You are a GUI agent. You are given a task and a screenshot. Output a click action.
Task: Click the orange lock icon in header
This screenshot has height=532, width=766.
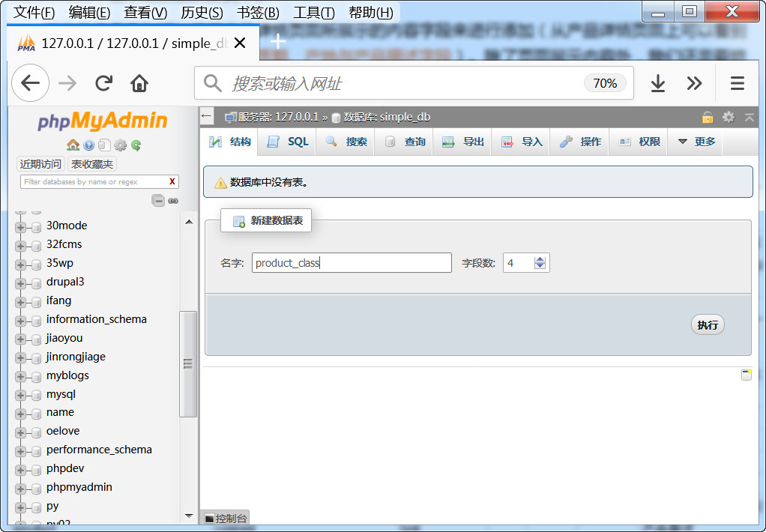[x=708, y=117]
